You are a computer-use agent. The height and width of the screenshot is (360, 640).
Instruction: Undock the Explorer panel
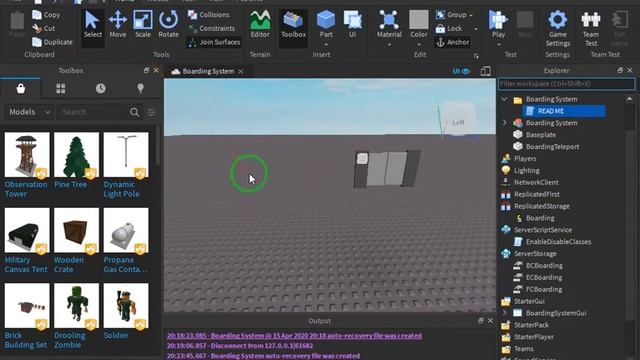(x=620, y=71)
